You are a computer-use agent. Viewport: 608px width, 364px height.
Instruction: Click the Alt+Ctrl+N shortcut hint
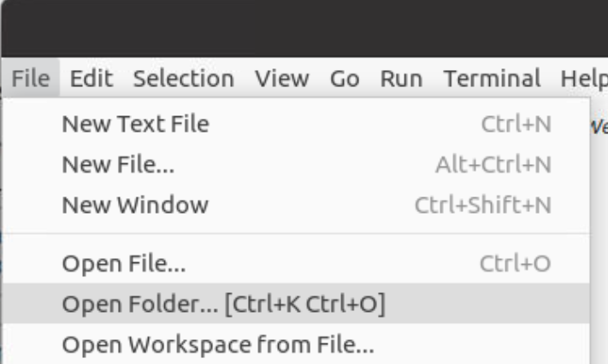point(493,165)
